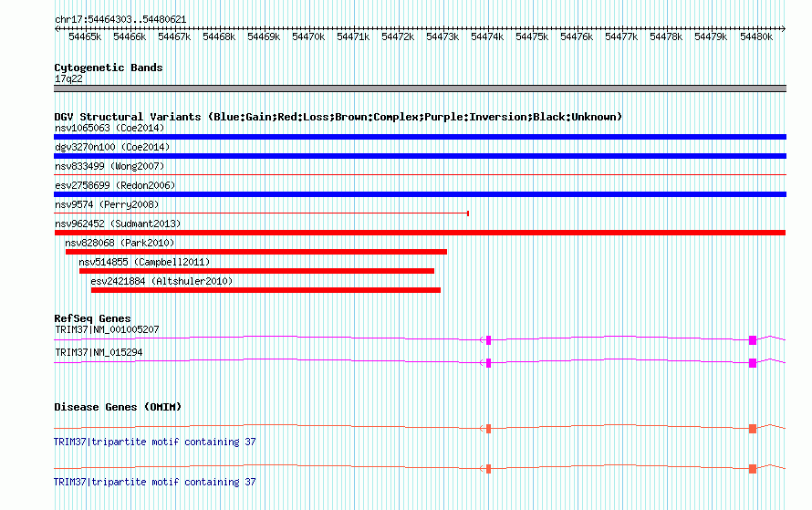Click the 54470k ruler tick label
Viewport: 812px width, 510px height.
[x=308, y=36]
